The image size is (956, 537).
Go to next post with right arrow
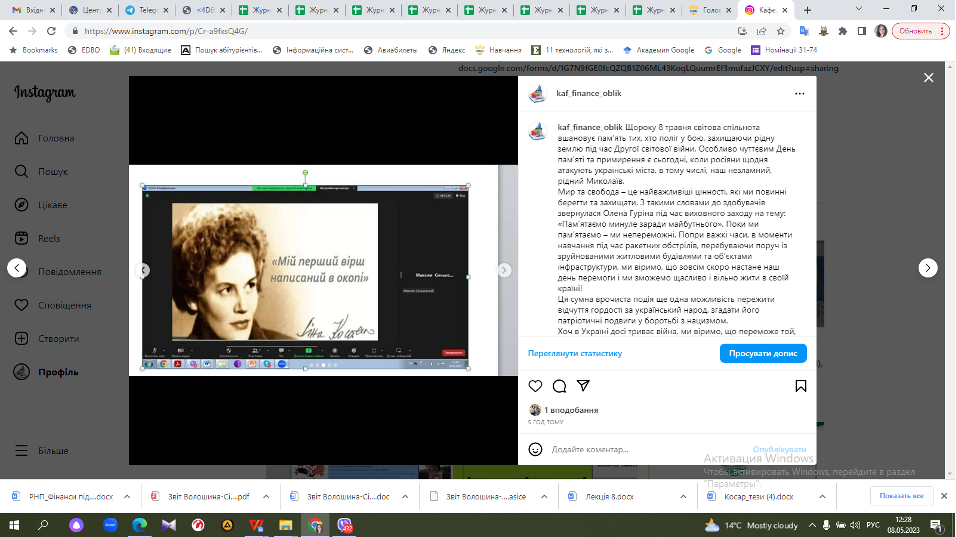coord(928,268)
